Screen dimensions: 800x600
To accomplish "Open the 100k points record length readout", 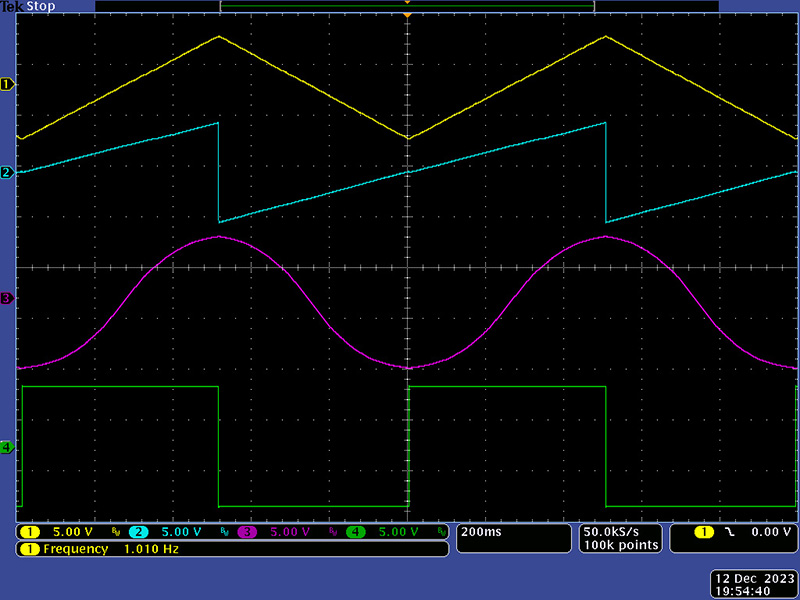I will click(619, 545).
